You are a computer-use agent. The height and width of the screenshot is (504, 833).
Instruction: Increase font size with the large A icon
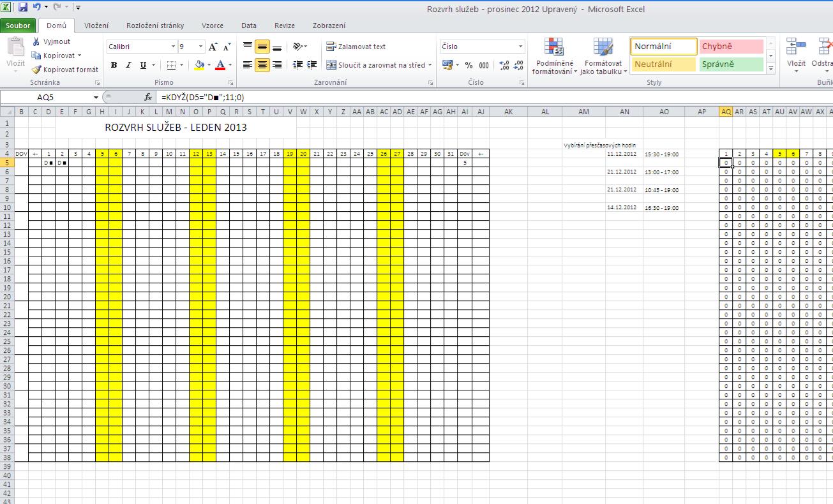pyautogui.click(x=213, y=47)
